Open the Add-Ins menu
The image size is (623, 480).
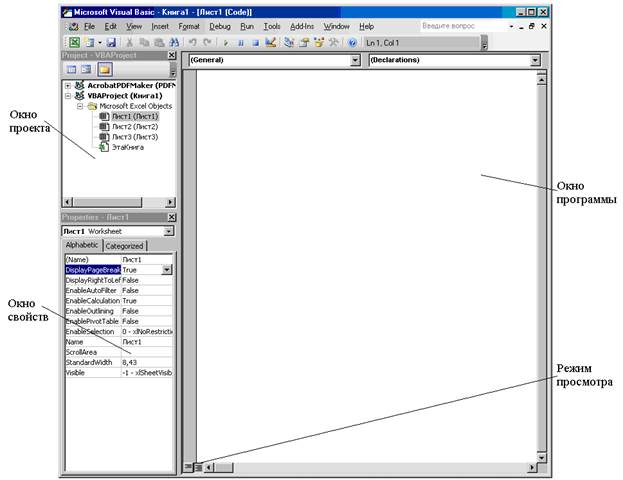(302, 27)
